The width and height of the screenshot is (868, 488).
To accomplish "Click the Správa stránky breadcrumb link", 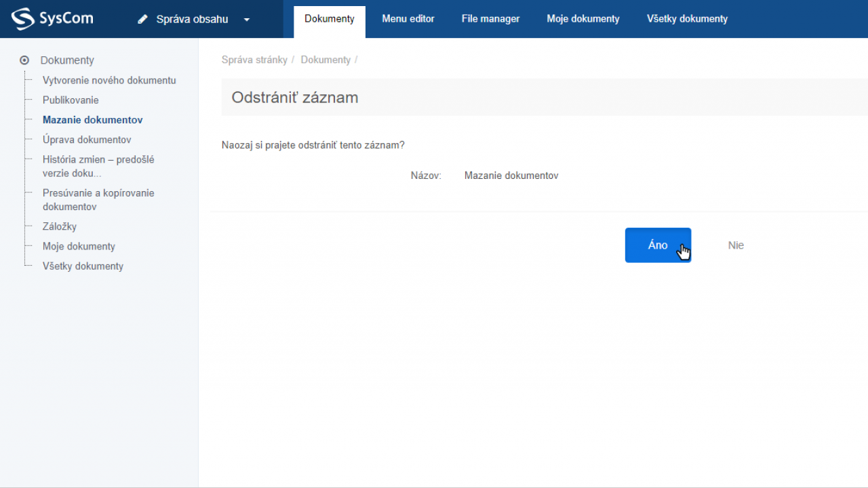I will [254, 60].
